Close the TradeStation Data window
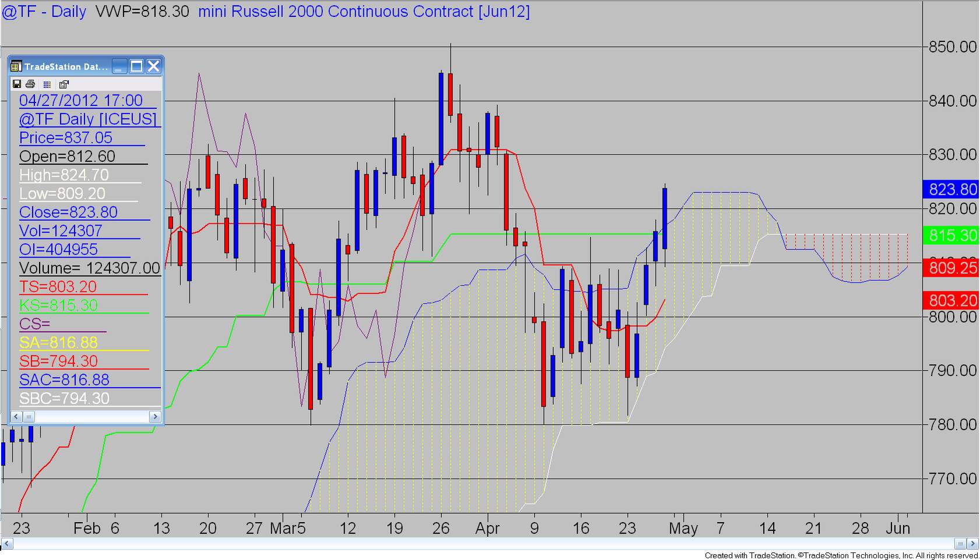The width and height of the screenshot is (980, 560). coord(153,66)
